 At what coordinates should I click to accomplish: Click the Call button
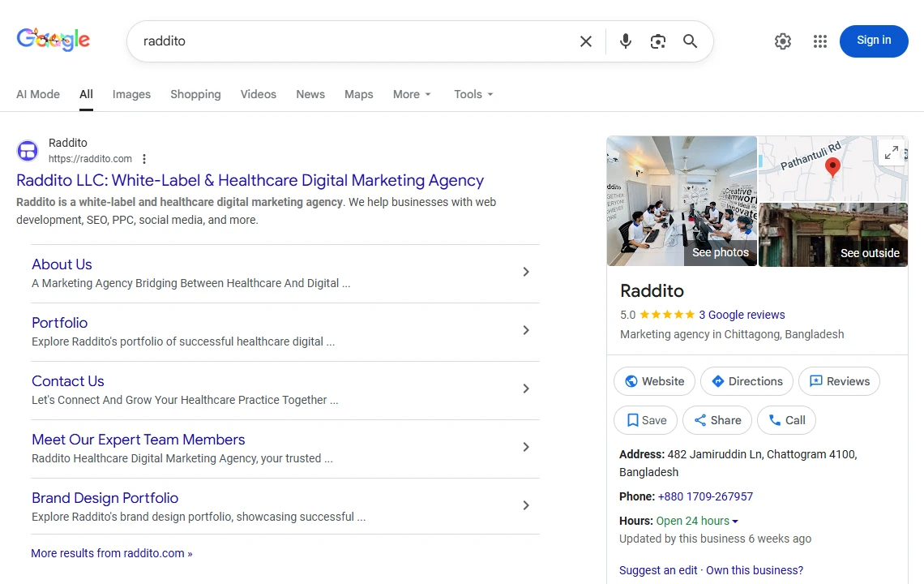point(787,420)
